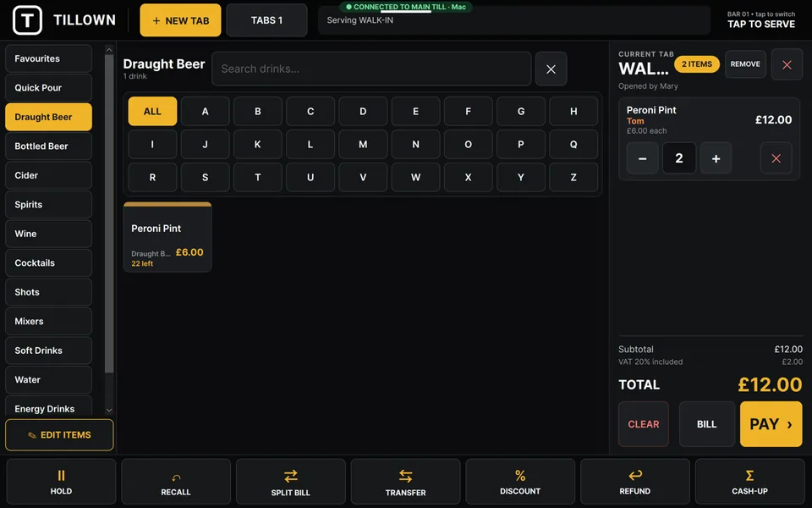Click the Serving WALK-IN bar

[513, 20]
